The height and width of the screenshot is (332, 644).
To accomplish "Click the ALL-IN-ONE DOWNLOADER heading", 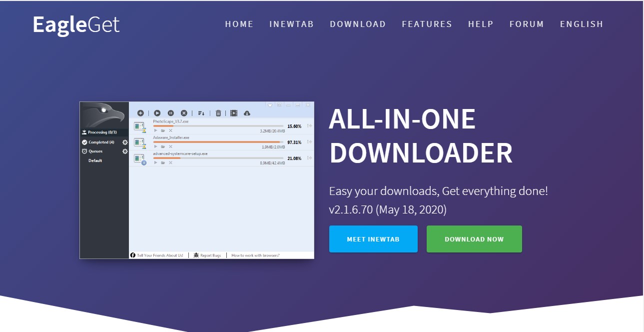I will click(x=421, y=136).
